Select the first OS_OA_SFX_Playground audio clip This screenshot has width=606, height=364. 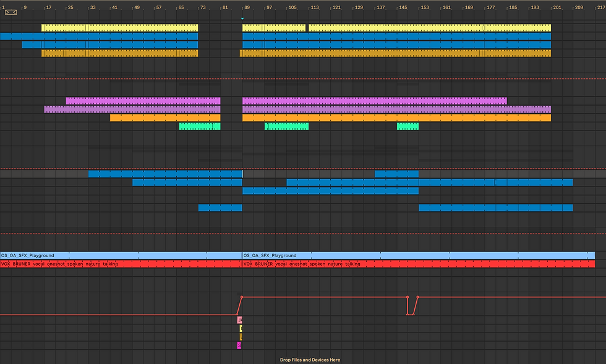121,255
